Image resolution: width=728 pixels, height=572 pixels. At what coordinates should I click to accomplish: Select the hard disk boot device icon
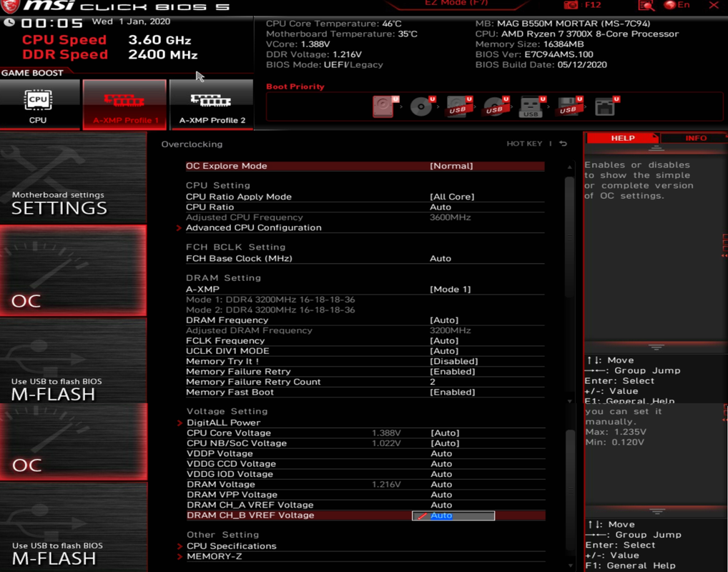tap(385, 107)
